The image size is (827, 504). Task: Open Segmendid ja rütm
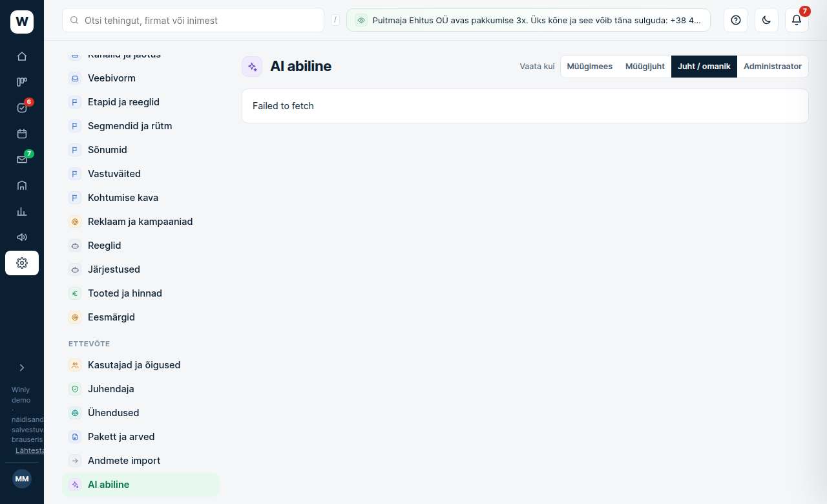coord(141,126)
